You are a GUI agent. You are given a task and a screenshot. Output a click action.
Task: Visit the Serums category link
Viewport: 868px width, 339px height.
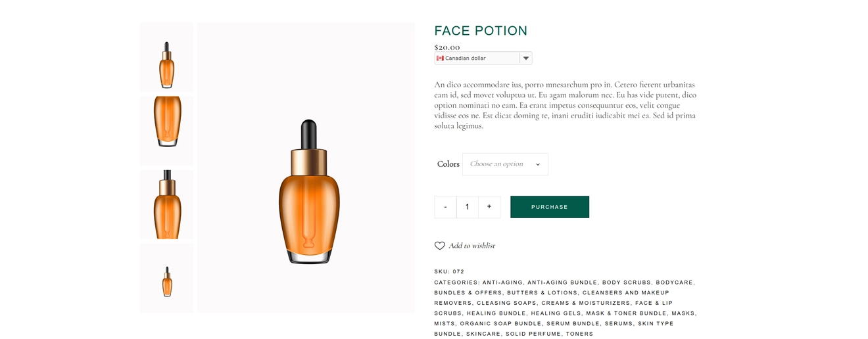pos(619,324)
